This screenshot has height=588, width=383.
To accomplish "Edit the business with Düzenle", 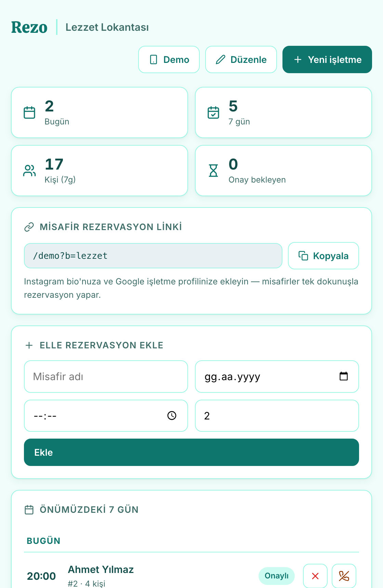I will coord(241,59).
